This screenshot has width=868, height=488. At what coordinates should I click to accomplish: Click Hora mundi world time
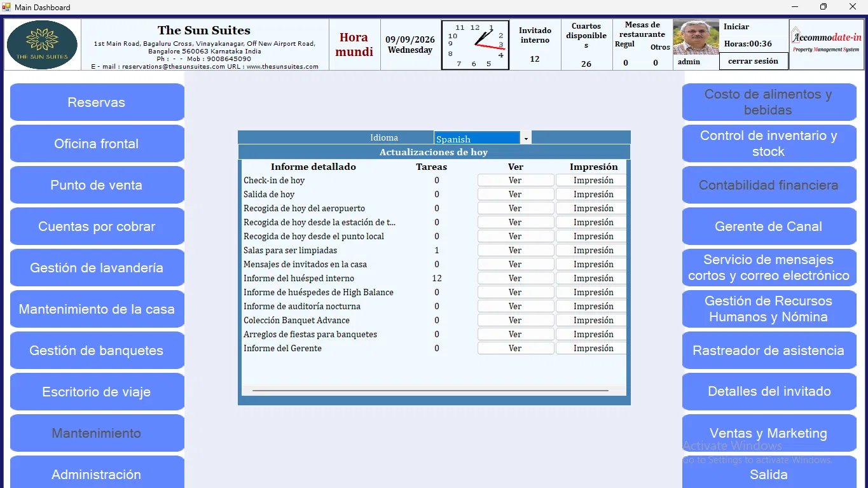click(x=354, y=45)
